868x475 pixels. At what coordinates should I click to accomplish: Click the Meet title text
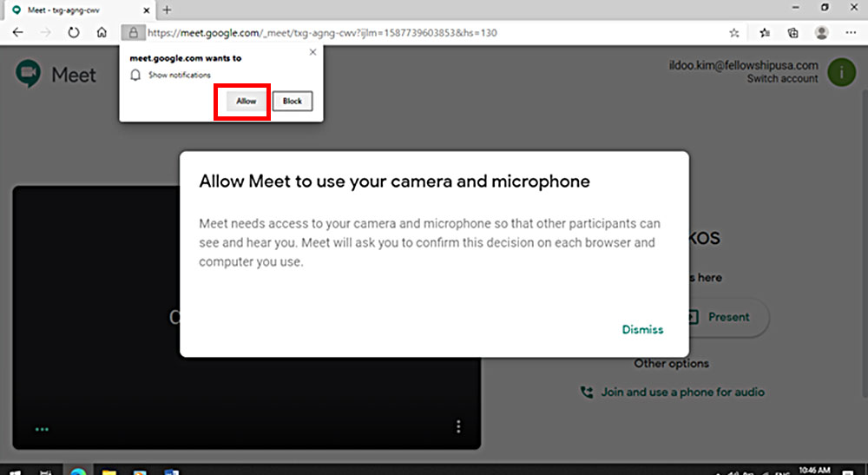[74, 75]
